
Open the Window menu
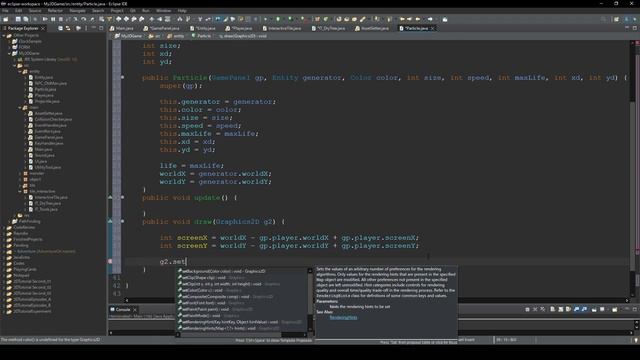pyautogui.click(x=163, y=11)
